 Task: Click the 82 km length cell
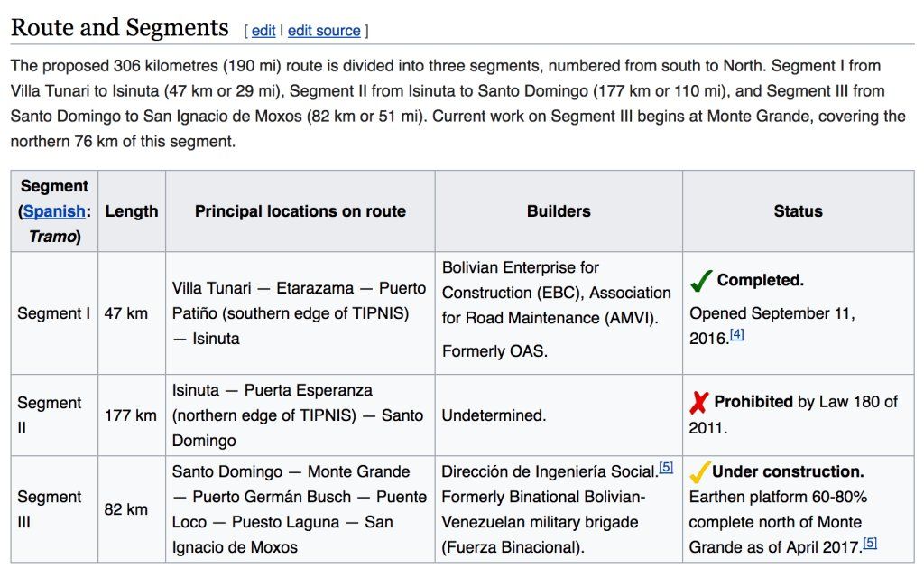126,509
